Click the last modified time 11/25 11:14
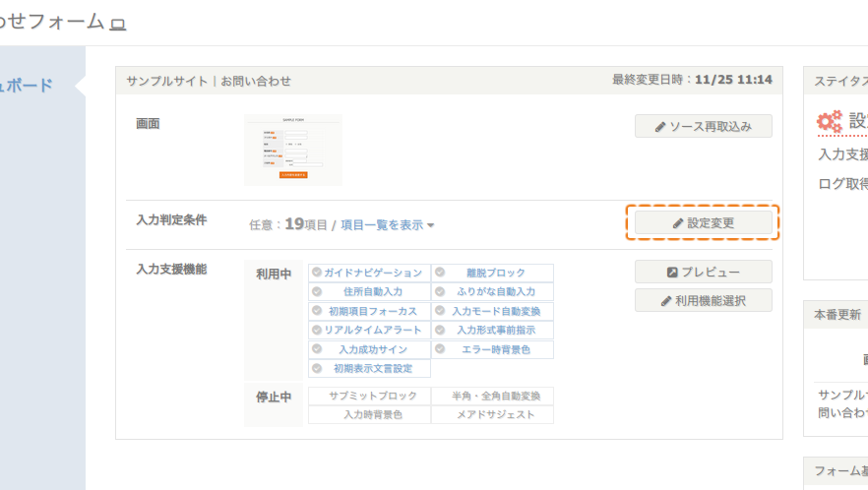 733,80
